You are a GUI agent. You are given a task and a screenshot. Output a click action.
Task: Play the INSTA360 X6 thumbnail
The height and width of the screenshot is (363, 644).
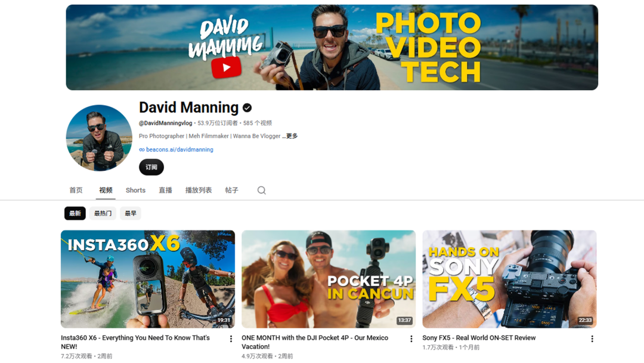pos(148,279)
